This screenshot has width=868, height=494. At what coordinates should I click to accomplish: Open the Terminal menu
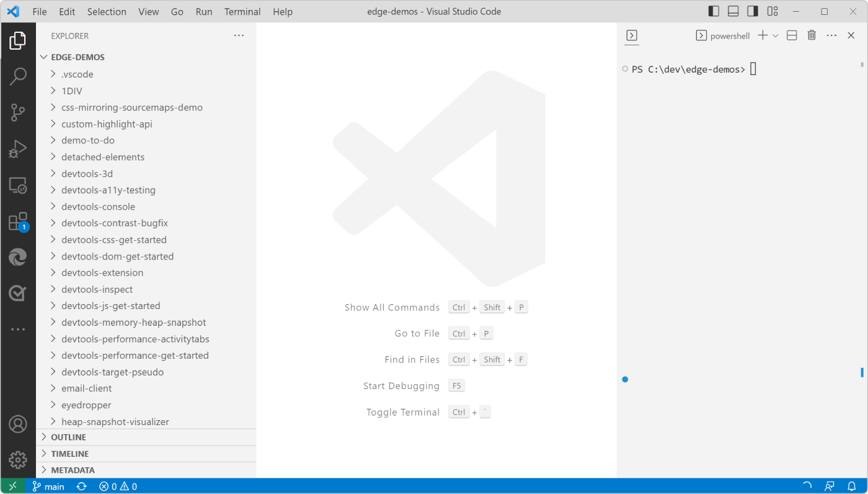pyautogui.click(x=242, y=11)
